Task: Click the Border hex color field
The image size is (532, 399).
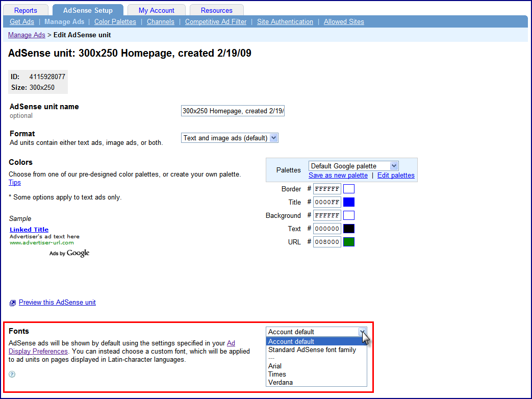Action: (x=327, y=189)
